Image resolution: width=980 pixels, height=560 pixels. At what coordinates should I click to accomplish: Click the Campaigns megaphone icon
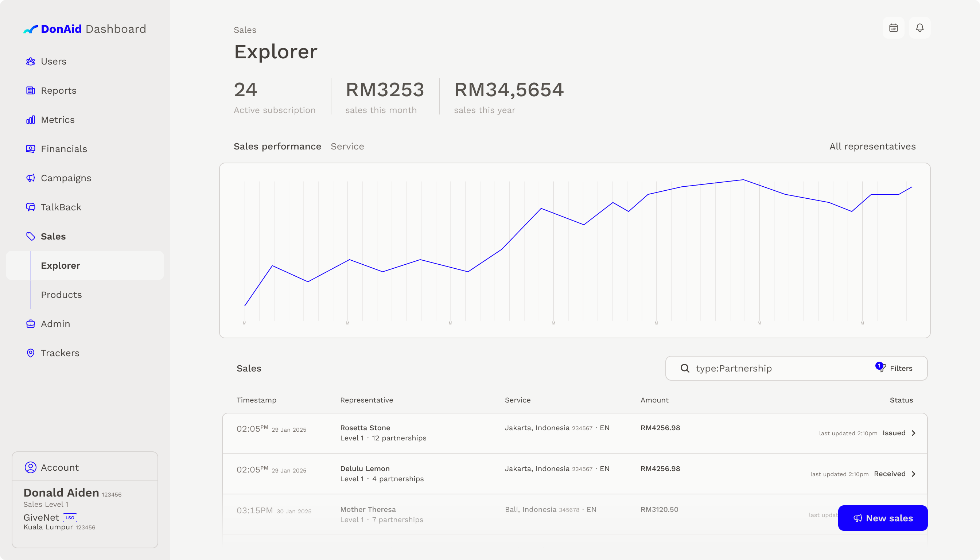[30, 178]
